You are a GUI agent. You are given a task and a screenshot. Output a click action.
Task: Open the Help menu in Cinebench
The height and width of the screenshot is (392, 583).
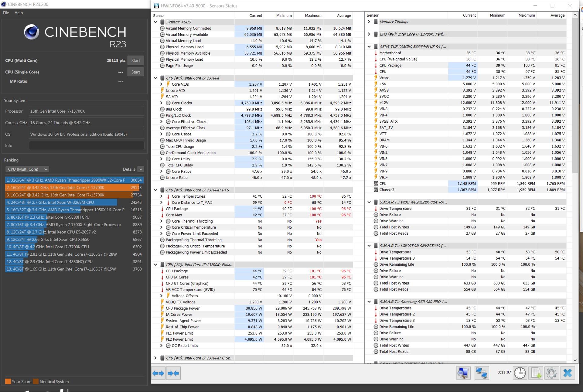pyautogui.click(x=19, y=13)
